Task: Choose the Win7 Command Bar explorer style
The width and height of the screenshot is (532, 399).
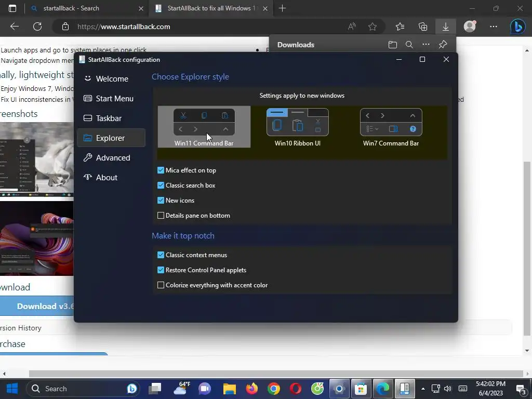Action: point(391,127)
